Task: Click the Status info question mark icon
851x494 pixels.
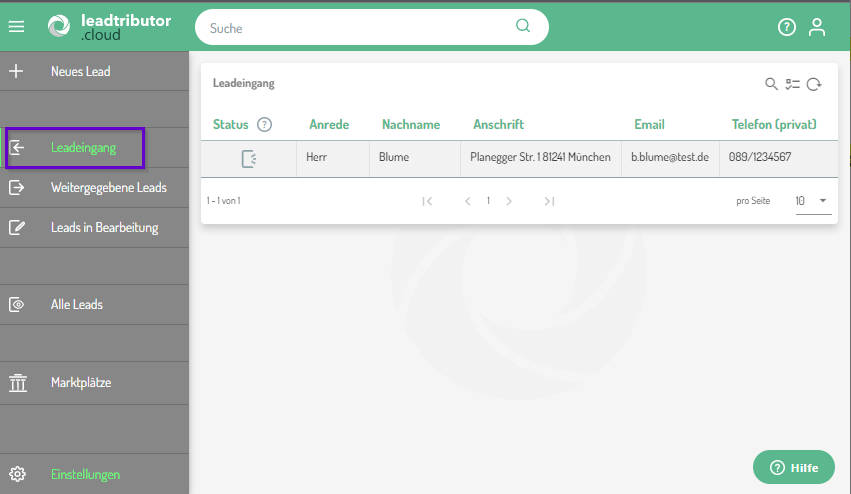Action: coord(264,125)
